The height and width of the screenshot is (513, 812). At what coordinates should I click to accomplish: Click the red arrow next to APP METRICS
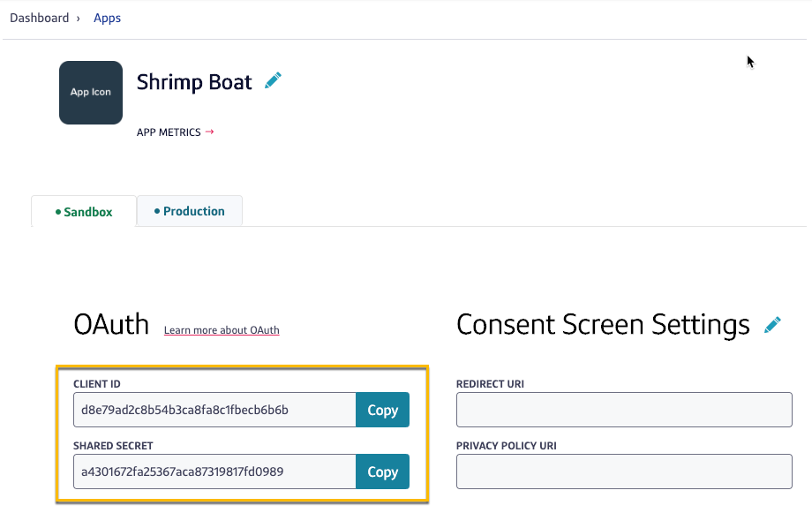pos(209,132)
